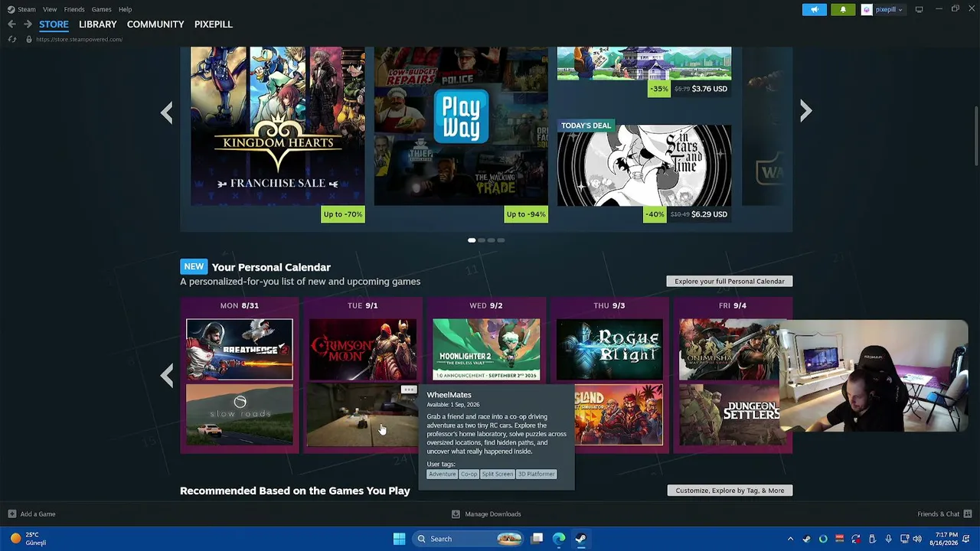The image size is (980, 551).
Task: Open Friends & Chat
Action: click(x=939, y=514)
